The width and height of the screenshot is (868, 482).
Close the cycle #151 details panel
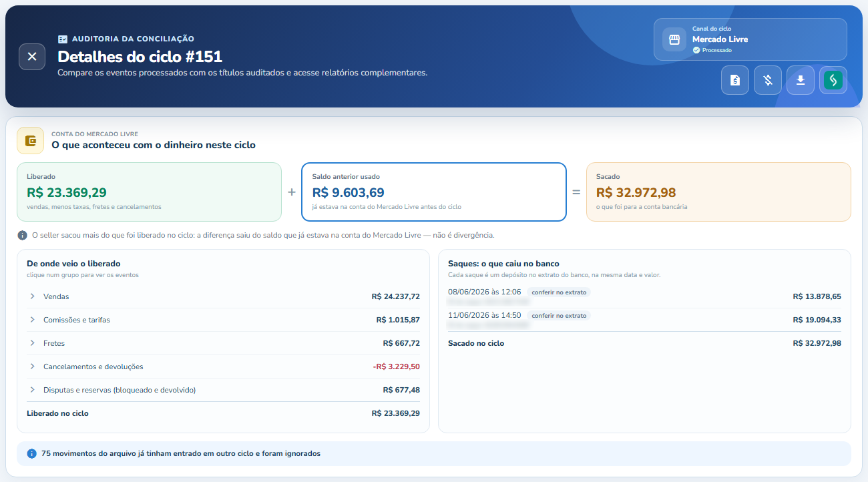pyautogui.click(x=32, y=57)
